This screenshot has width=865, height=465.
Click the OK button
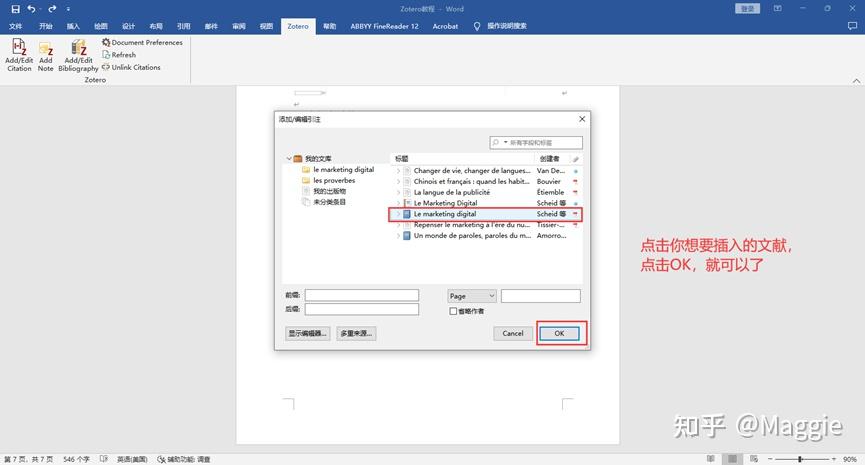click(x=559, y=333)
